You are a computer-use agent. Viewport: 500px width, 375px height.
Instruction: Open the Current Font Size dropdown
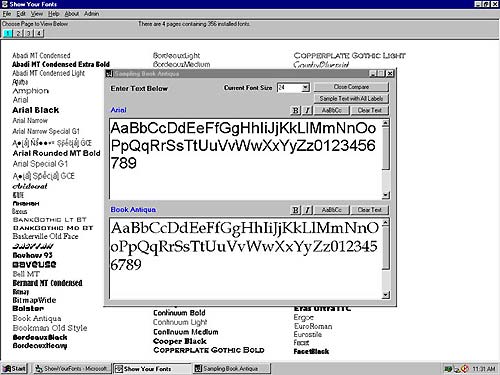305,88
